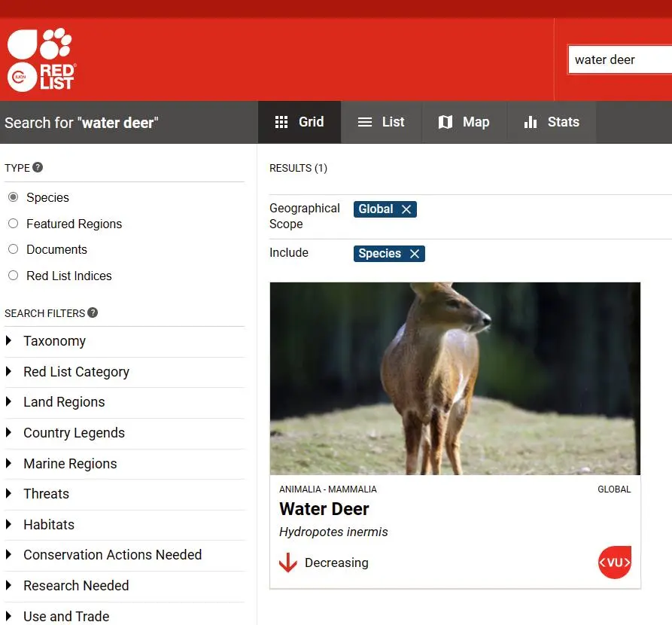Select the "Decreasing" population trend text
The width and height of the screenshot is (672, 625).
[336, 562]
